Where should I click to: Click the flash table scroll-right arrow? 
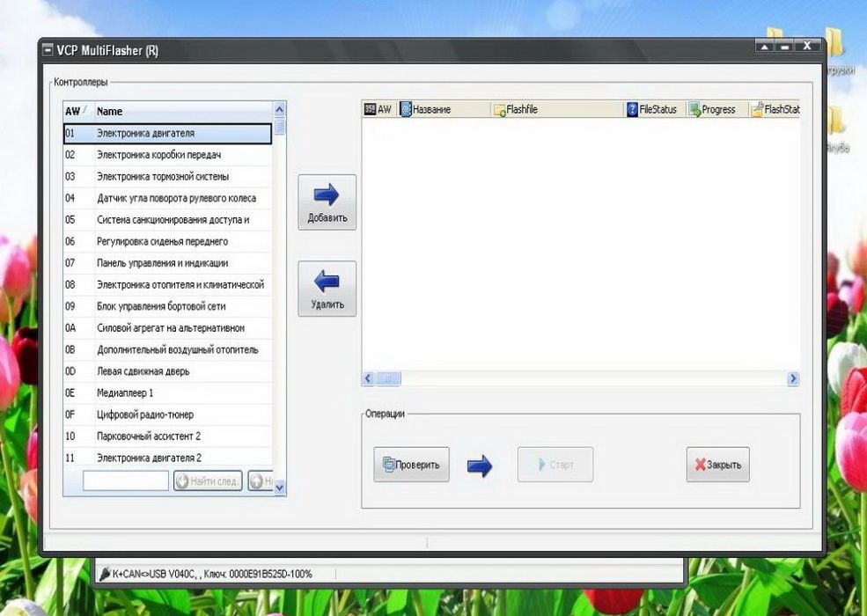793,378
